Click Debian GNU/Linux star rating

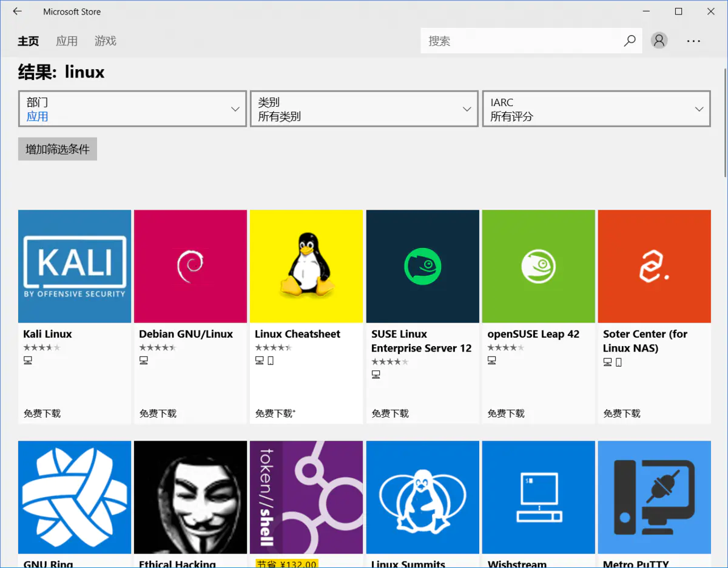[x=158, y=347]
